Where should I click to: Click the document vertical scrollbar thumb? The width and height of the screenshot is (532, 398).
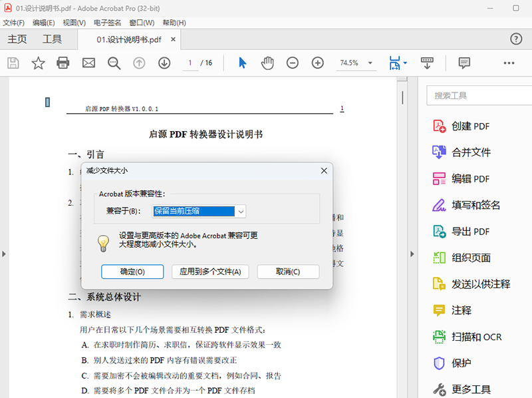402,98
